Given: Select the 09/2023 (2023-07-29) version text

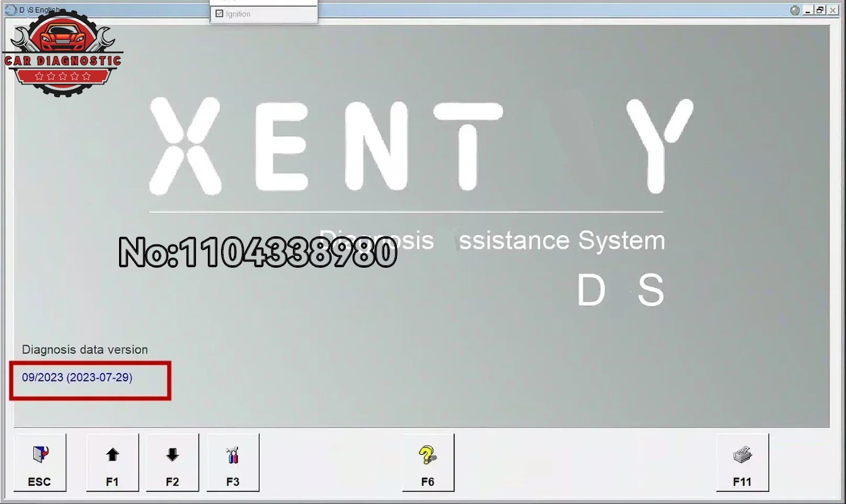Looking at the screenshot, I should 77,377.
